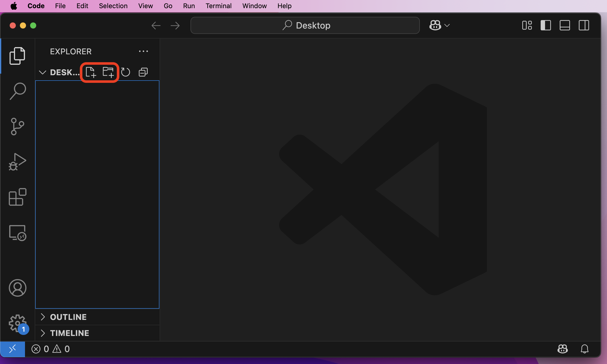Toggle the bottom panel
Image resolution: width=607 pixels, height=364 pixels.
coord(565,25)
